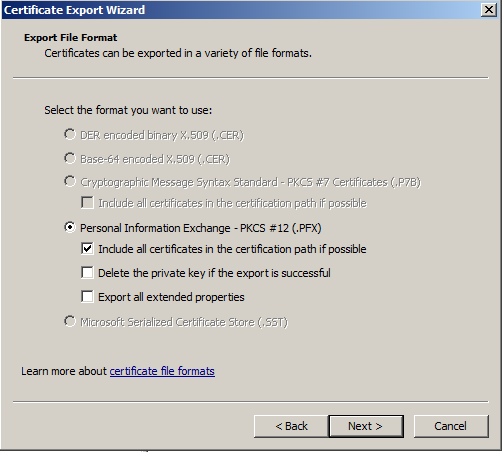Screen dimensions: 502x452
Task: Open the certificate file formats help link
Action: [x=162, y=371]
